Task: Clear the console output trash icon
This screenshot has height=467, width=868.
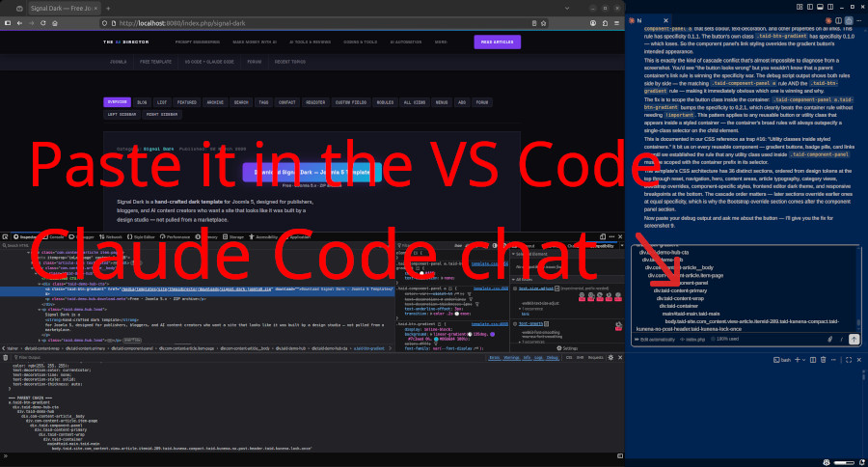Action: pyautogui.click(x=6, y=358)
